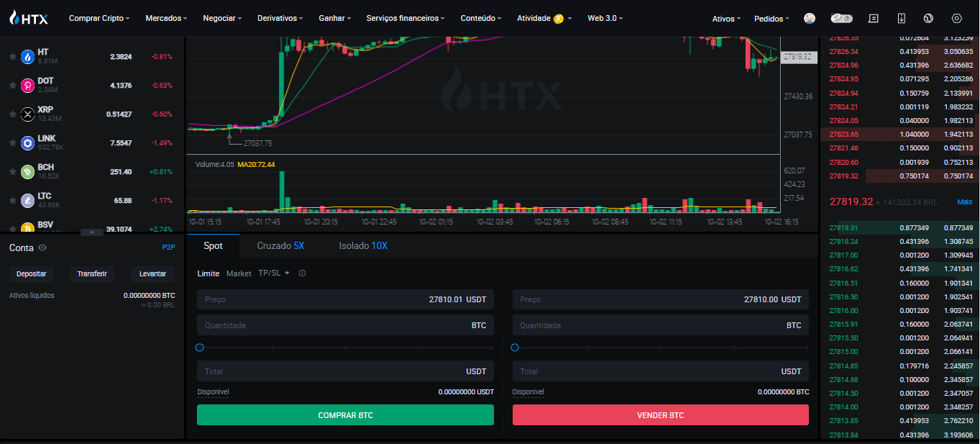This screenshot has height=444, width=980.
Task: Select the Market order type
Action: [239, 273]
